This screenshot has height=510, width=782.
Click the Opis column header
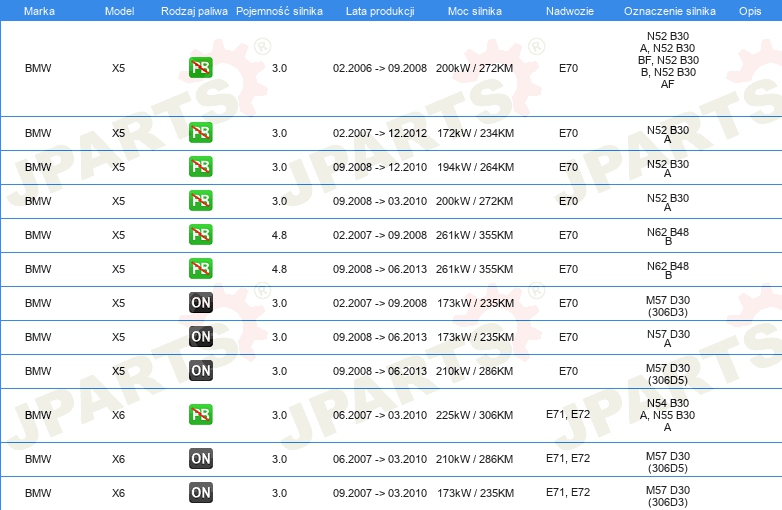pos(749,10)
